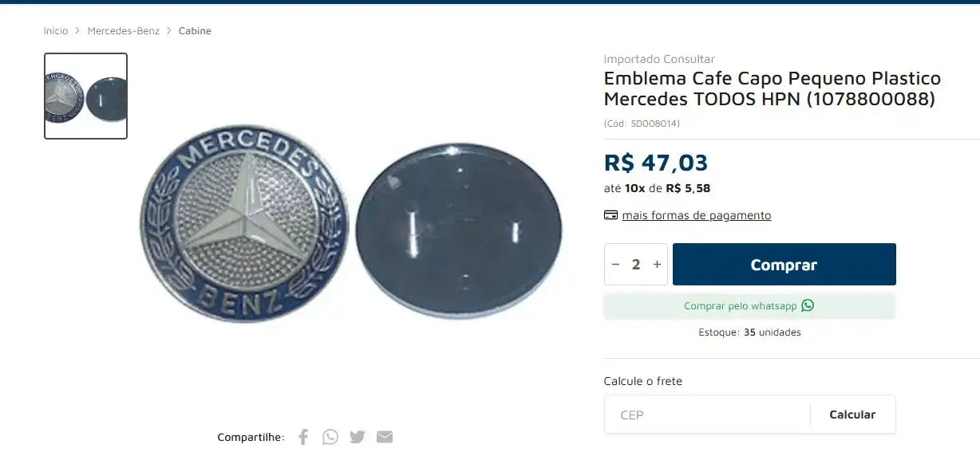Viewport: 980px width, 460px height.
Task: Select the emblem product thumbnail
Action: coord(85,96)
